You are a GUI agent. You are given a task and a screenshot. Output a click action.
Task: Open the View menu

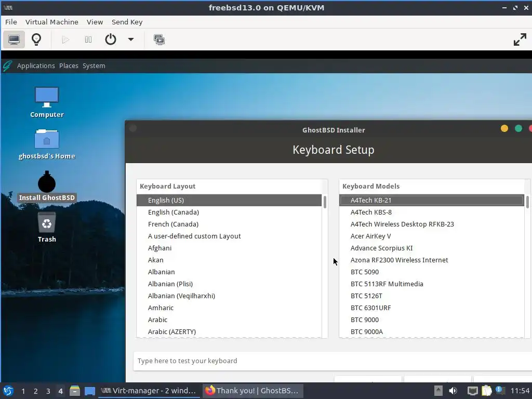click(95, 22)
